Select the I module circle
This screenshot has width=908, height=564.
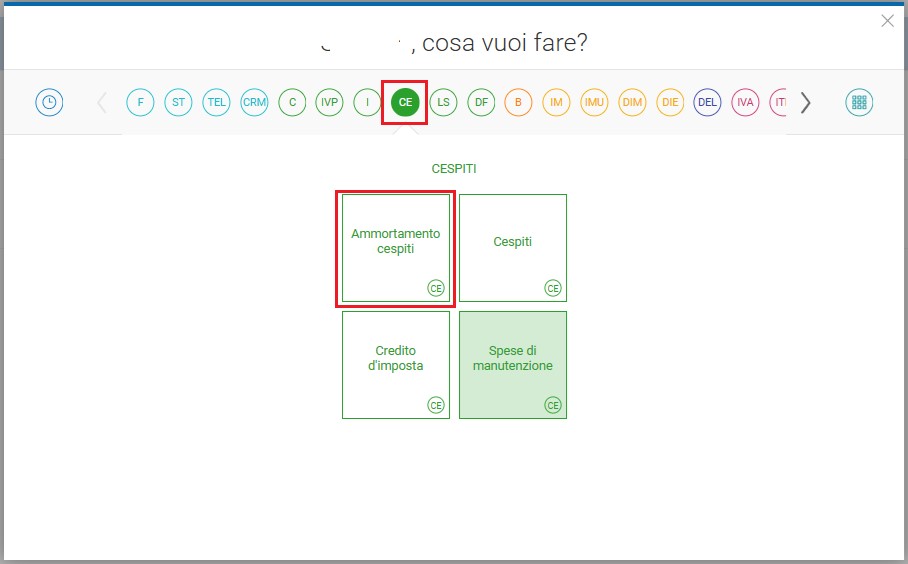click(367, 102)
